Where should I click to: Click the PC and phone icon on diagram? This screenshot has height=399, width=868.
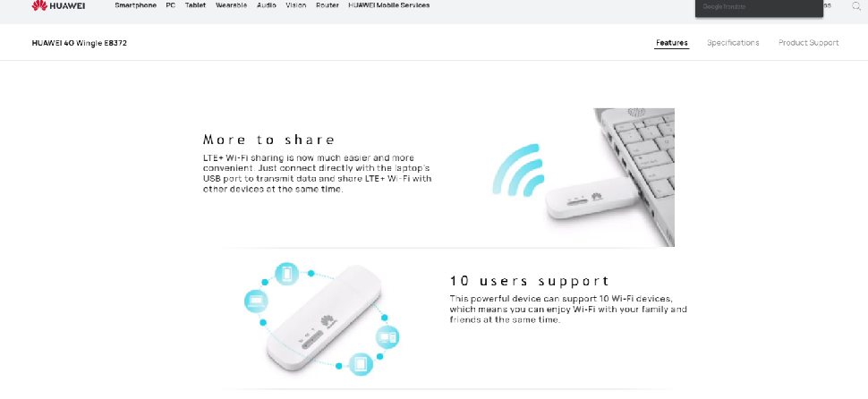click(x=387, y=337)
